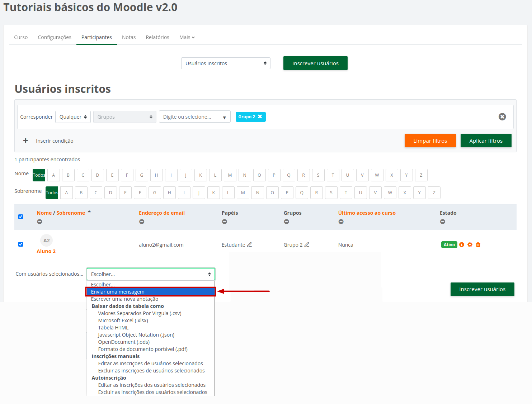Open enrolment info icon beside Ativo
532x404 pixels.
click(x=462, y=245)
